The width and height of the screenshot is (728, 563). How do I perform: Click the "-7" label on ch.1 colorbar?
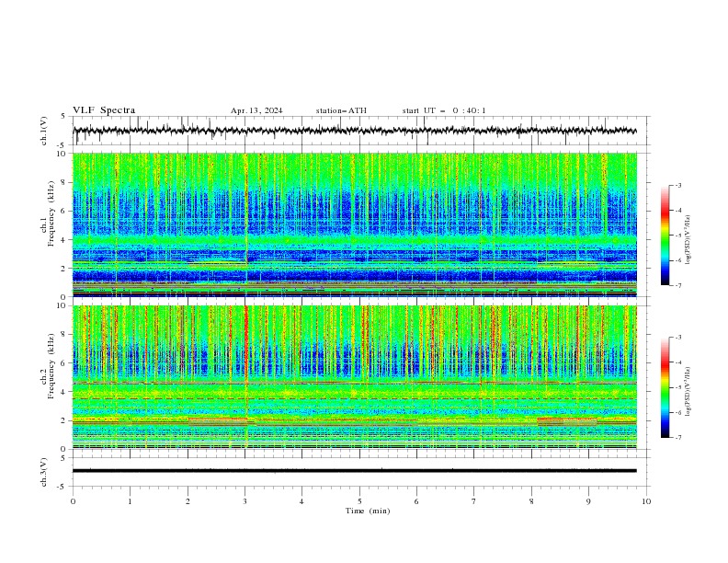point(678,286)
